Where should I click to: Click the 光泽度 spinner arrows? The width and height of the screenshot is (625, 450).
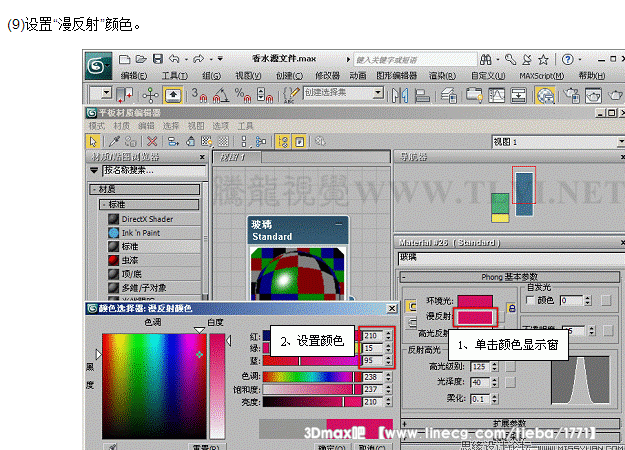494,382
